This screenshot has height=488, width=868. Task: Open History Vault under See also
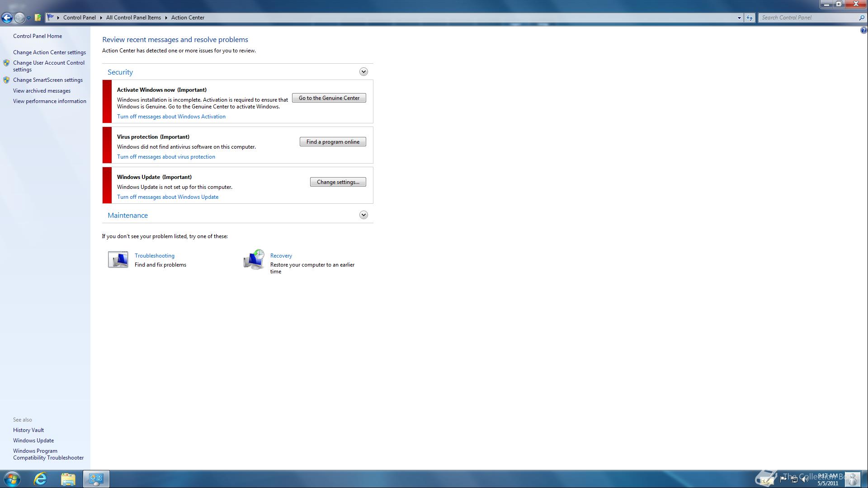coord(28,430)
